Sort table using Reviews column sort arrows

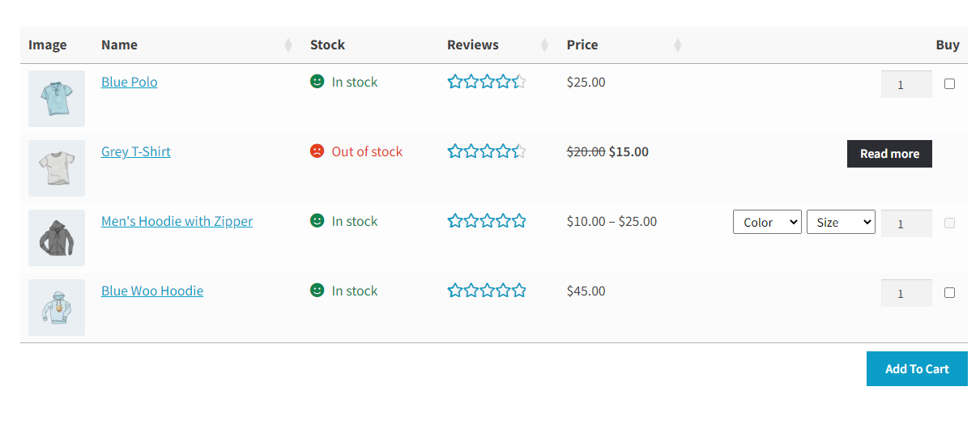click(545, 45)
